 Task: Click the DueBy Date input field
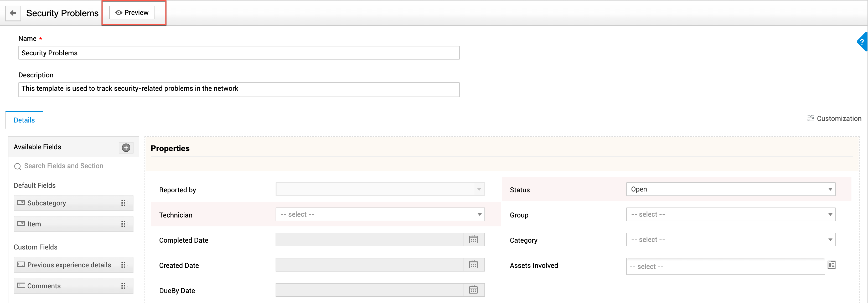click(369, 290)
